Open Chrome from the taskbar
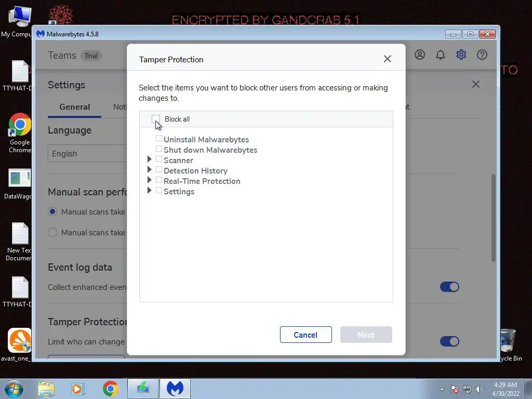Image resolution: width=532 pixels, height=399 pixels. pos(110,389)
